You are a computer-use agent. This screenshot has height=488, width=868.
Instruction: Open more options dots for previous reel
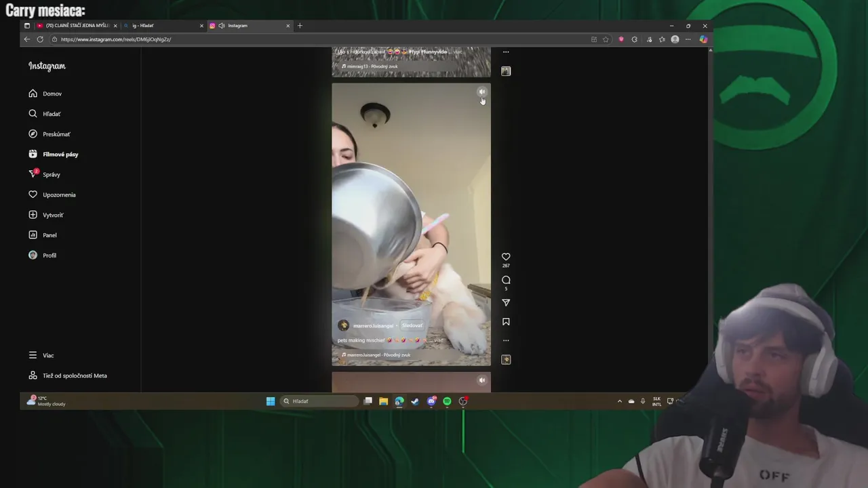point(506,52)
